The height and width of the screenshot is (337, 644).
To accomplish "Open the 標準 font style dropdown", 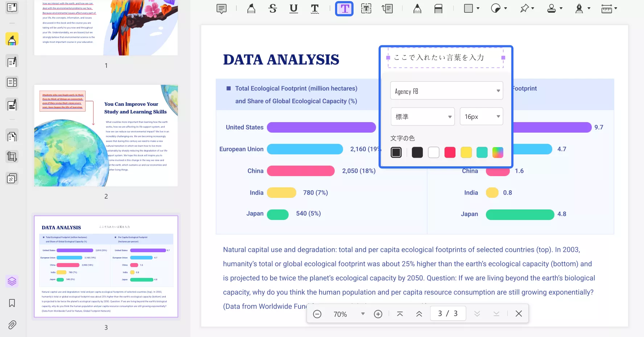I will pyautogui.click(x=422, y=117).
